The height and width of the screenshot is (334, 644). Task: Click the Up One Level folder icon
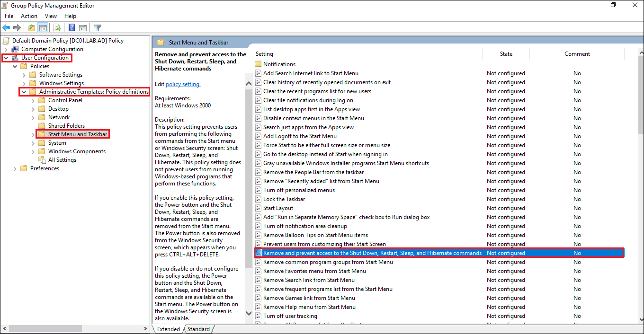click(31, 28)
